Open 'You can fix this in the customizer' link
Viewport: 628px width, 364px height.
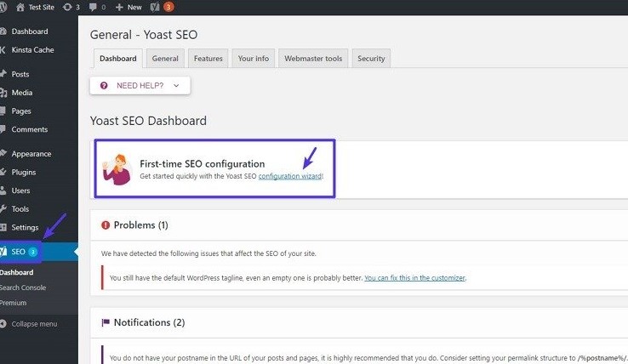pyautogui.click(x=415, y=278)
